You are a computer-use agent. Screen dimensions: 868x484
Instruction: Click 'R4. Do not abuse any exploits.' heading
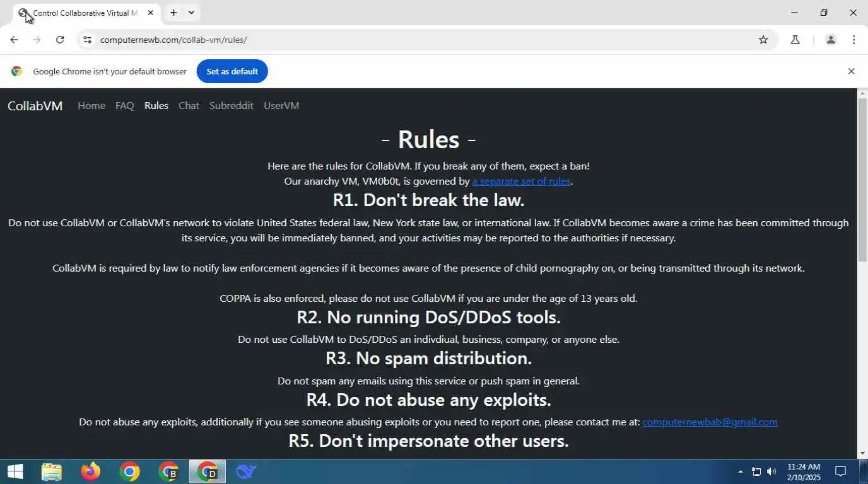coord(429,400)
